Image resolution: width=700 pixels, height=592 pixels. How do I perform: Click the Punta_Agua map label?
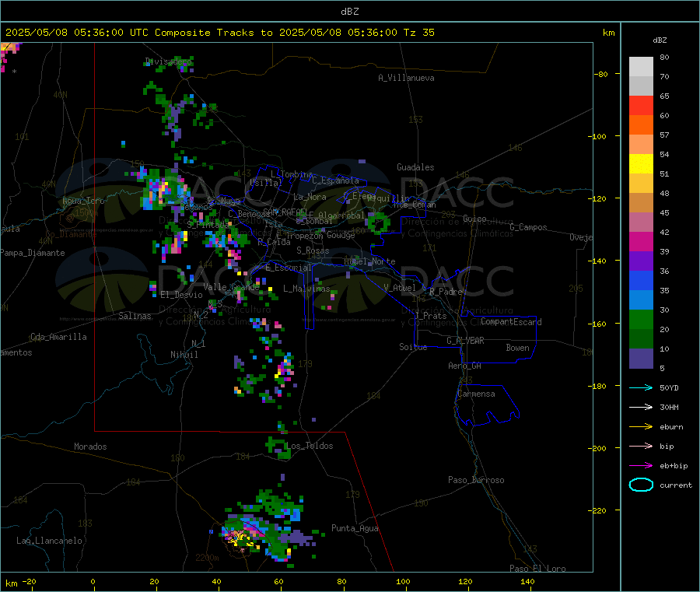(355, 528)
